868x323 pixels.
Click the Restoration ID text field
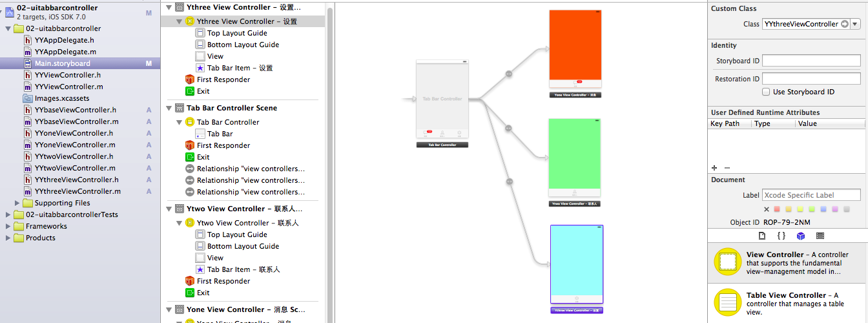point(812,79)
